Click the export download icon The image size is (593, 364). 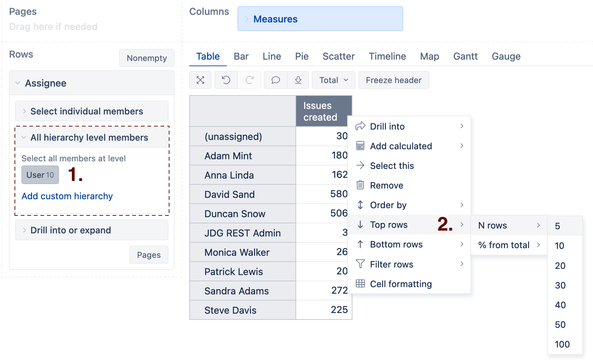(298, 80)
